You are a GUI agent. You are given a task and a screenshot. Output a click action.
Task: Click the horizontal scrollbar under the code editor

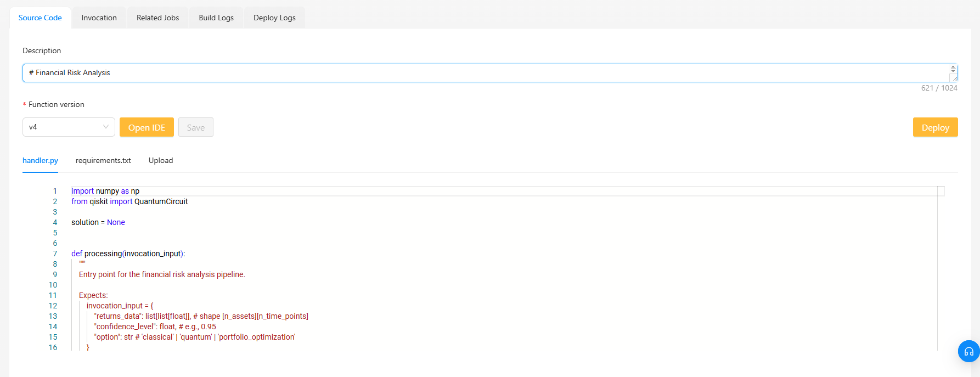(494, 190)
